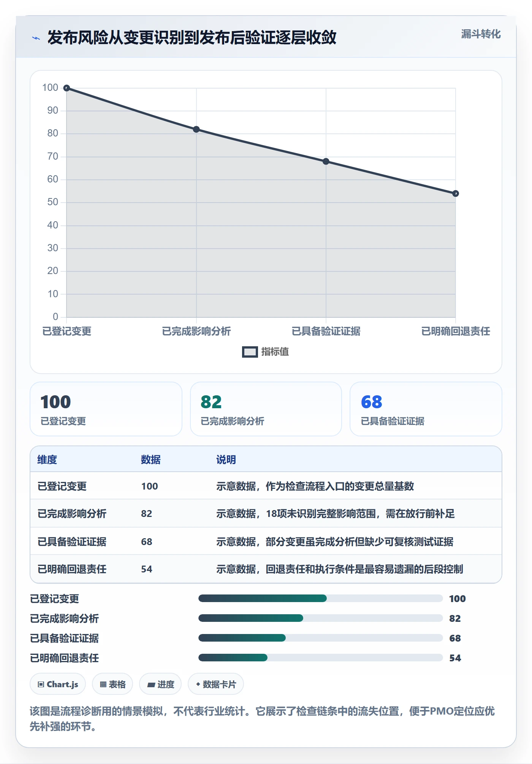The height and width of the screenshot is (764, 532).
Task: Click the chart point for 已完成影响分析
Action: tap(196, 129)
